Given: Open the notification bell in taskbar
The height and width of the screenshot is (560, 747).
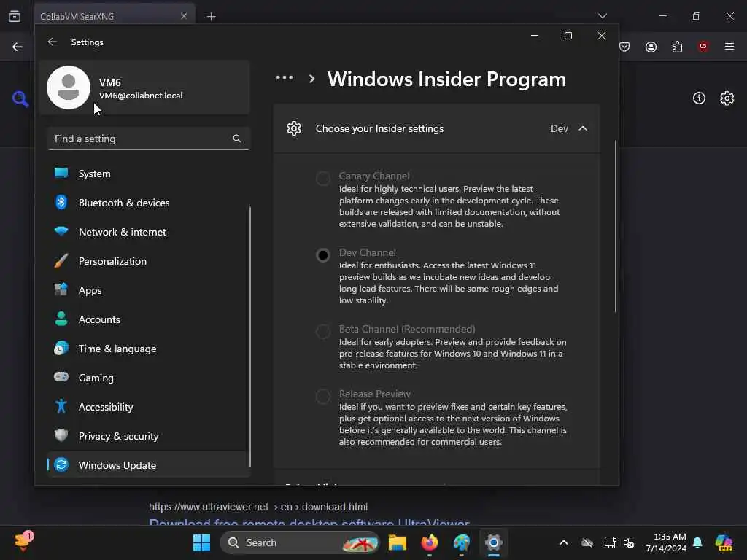Looking at the screenshot, I should pyautogui.click(x=697, y=542).
